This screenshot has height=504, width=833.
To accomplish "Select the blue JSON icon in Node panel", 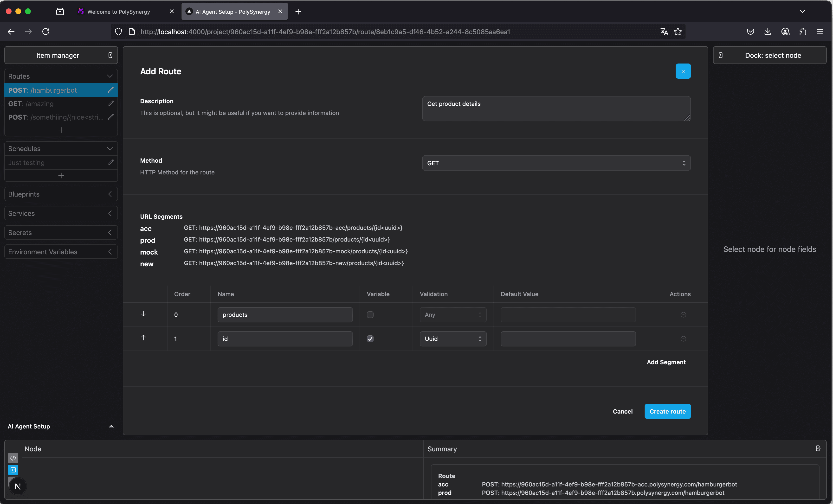I will point(13,470).
